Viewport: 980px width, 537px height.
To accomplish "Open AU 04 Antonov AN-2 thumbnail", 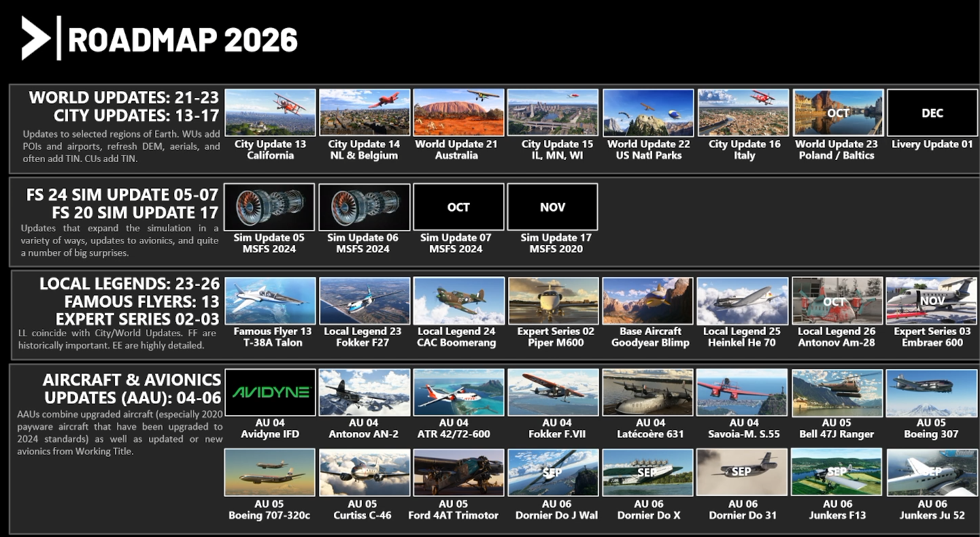I will tap(365, 392).
